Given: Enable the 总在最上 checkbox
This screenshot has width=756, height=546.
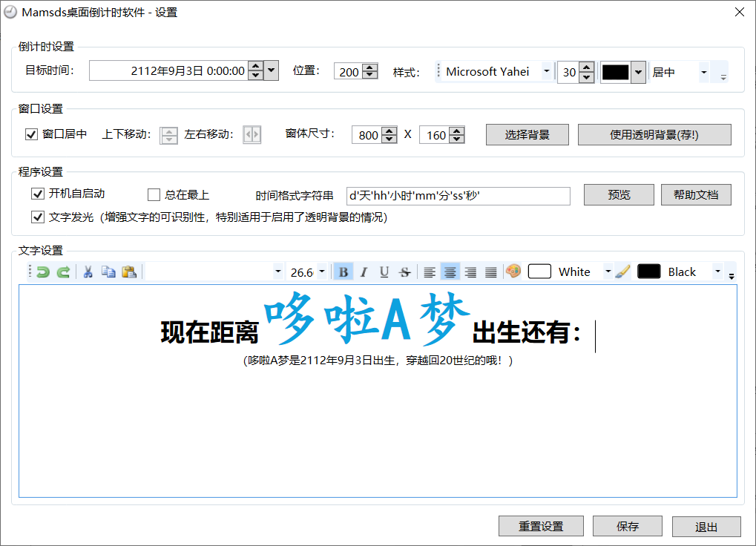Looking at the screenshot, I should tap(154, 194).
